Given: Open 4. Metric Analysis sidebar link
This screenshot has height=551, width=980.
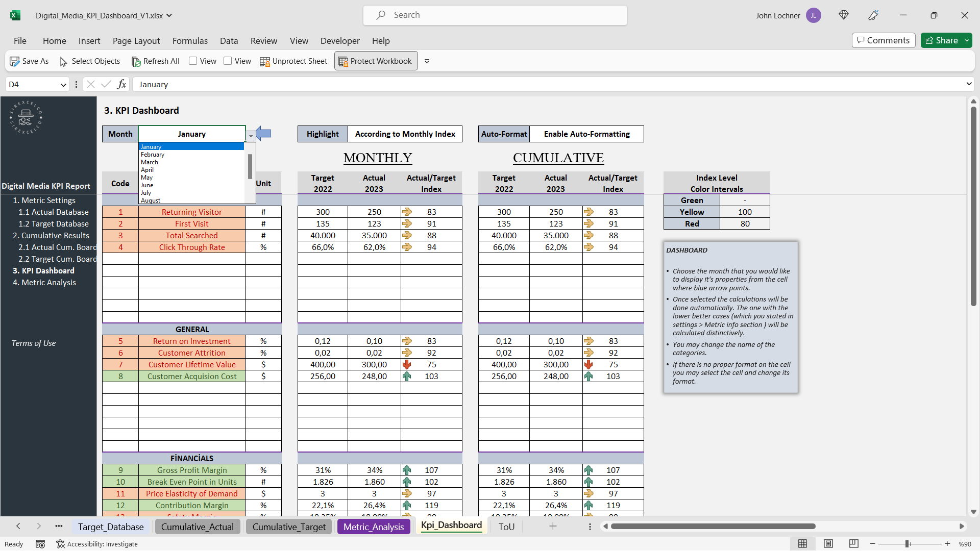Looking at the screenshot, I should tap(44, 283).
